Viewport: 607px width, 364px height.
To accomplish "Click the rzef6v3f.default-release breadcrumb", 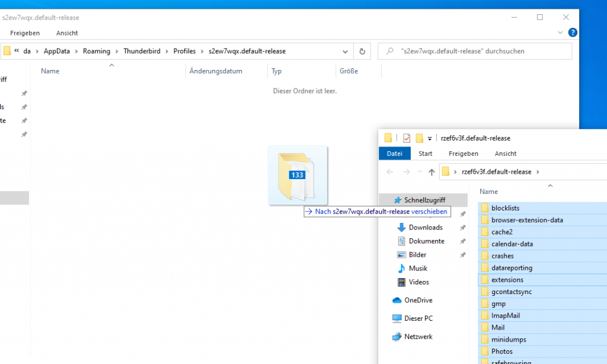I will click(496, 172).
